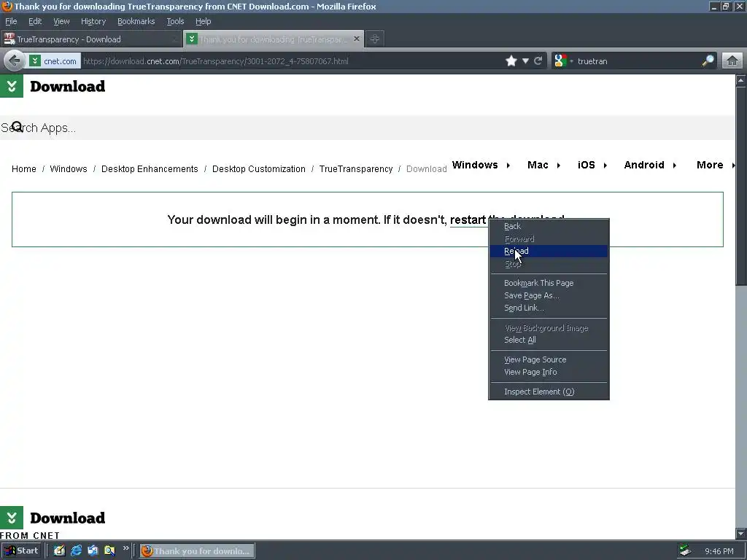Click the Windows breadcrumb link

pyautogui.click(x=68, y=169)
